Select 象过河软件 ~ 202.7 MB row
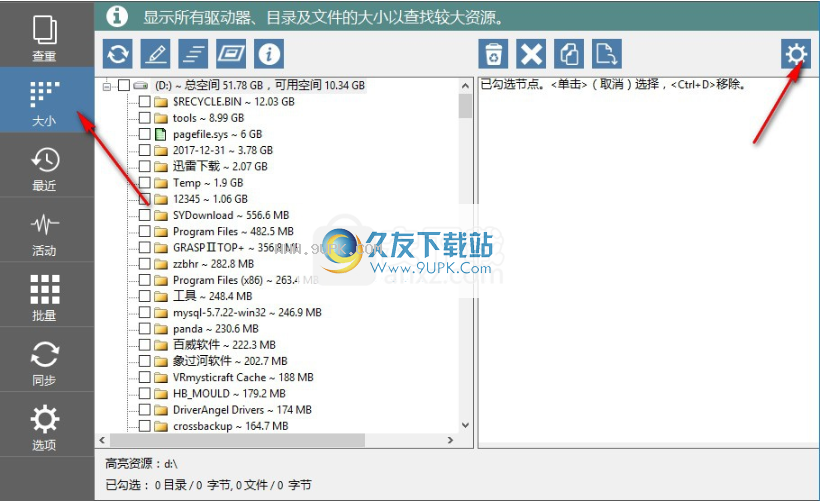Image resolution: width=821 pixels, height=503 pixels. [230, 361]
